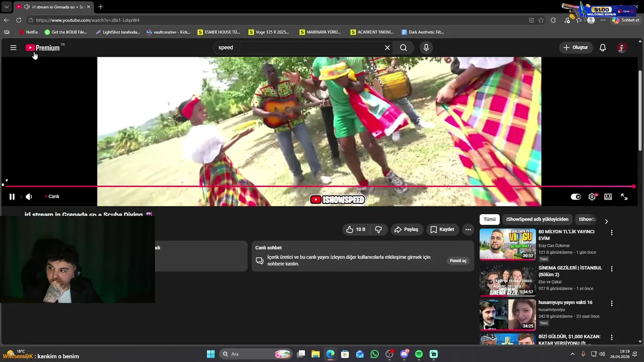Open WhatsApp from the taskbar

(x=374, y=354)
